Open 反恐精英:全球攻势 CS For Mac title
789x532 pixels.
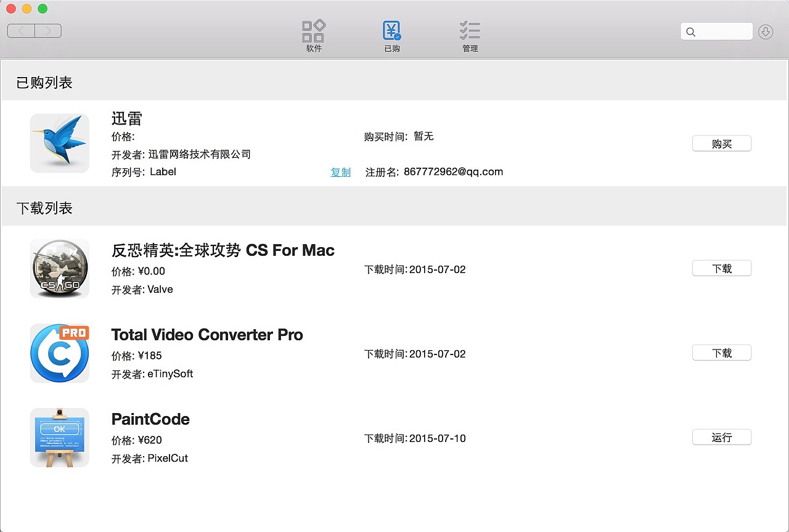point(223,250)
